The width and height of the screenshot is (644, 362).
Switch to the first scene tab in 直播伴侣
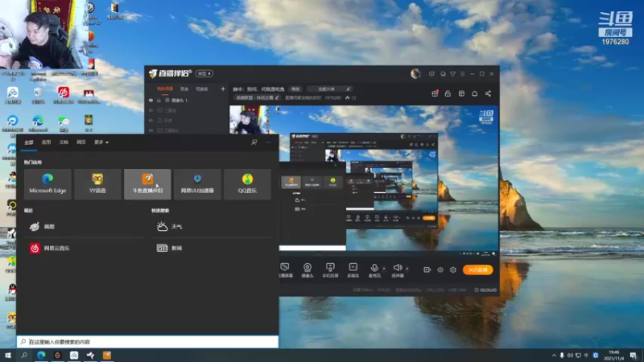coord(165,88)
